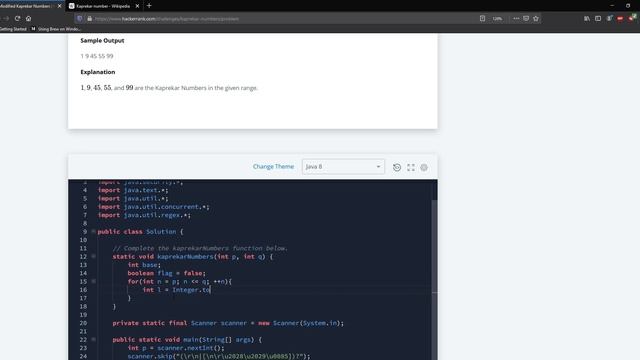640x360 pixels.
Task: Switch to Modified Kaprekar Numbers tab
Action: pos(29,6)
